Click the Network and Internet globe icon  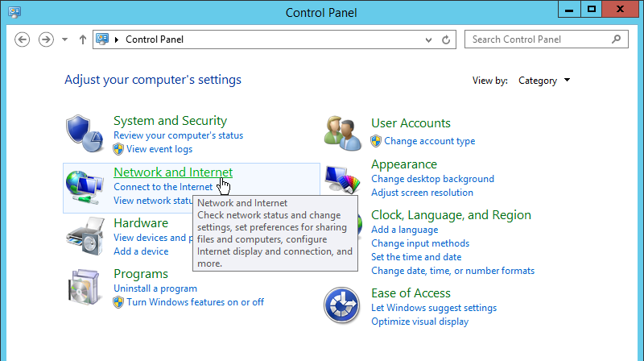[x=85, y=187]
